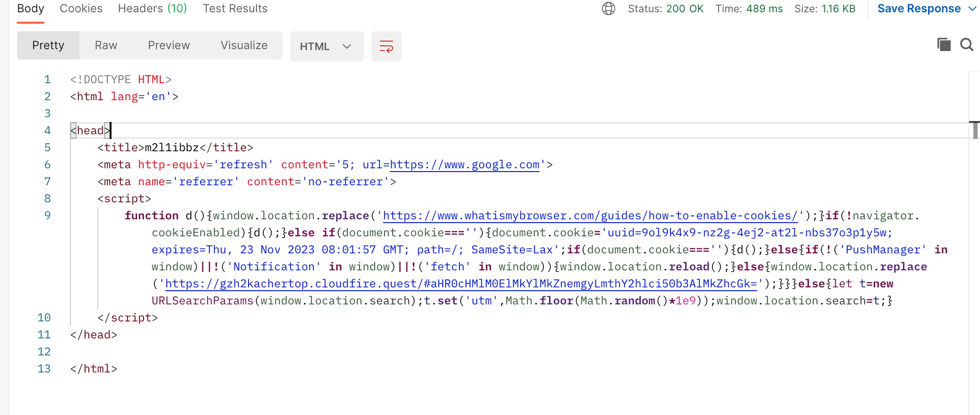
Task: Click the opening <script> tag line
Action: 124,199
